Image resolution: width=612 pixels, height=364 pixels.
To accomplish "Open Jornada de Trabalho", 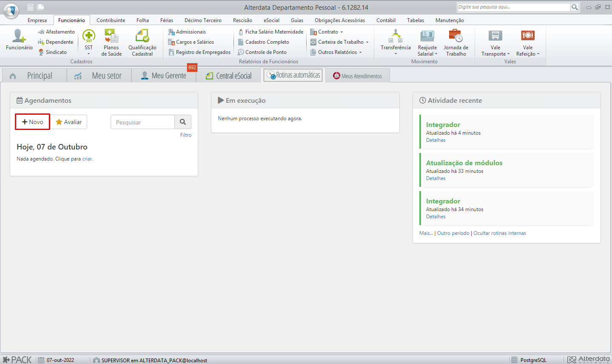I will pyautogui.click(x=456, y=42).
